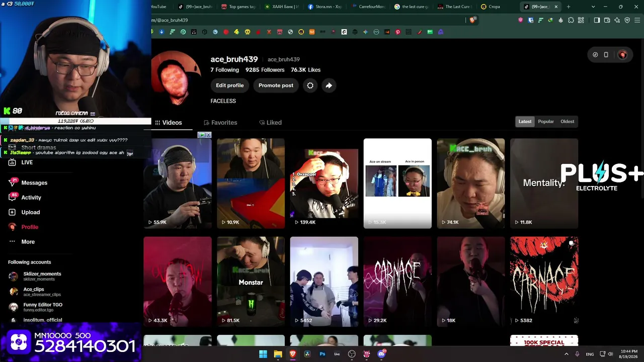Open the LIVE section in the sidebar
This screenshot has width=644, height=362.
click(x=21, y=162)
